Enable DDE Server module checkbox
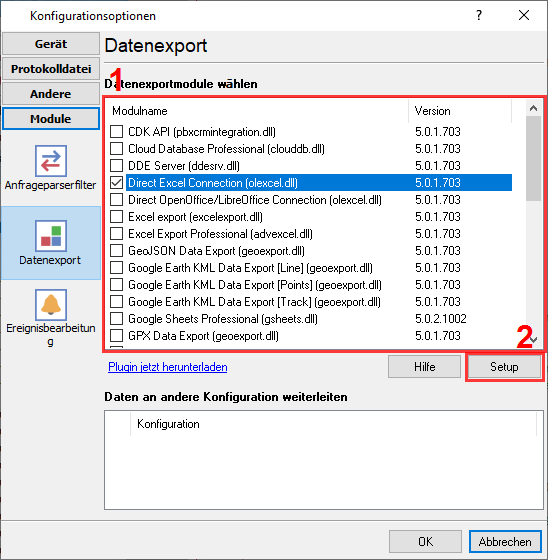The image size is (548, 560). point(116,165)
